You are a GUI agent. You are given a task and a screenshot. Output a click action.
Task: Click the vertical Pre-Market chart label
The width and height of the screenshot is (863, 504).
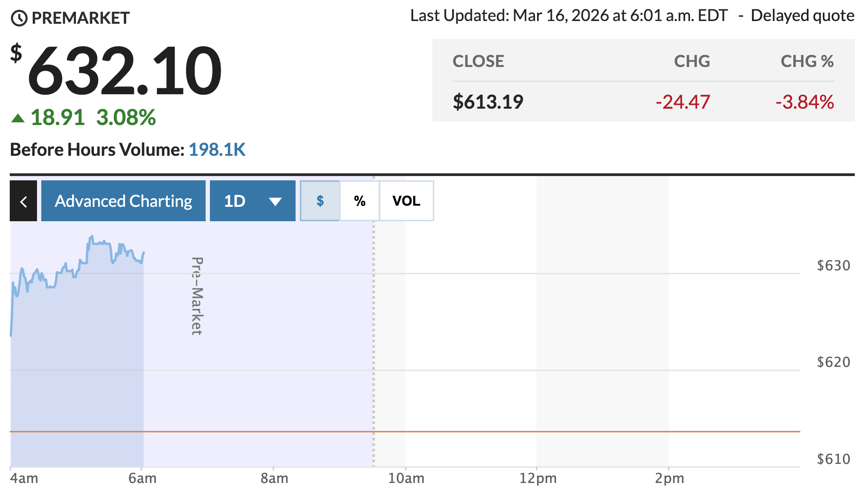(197, 296)
